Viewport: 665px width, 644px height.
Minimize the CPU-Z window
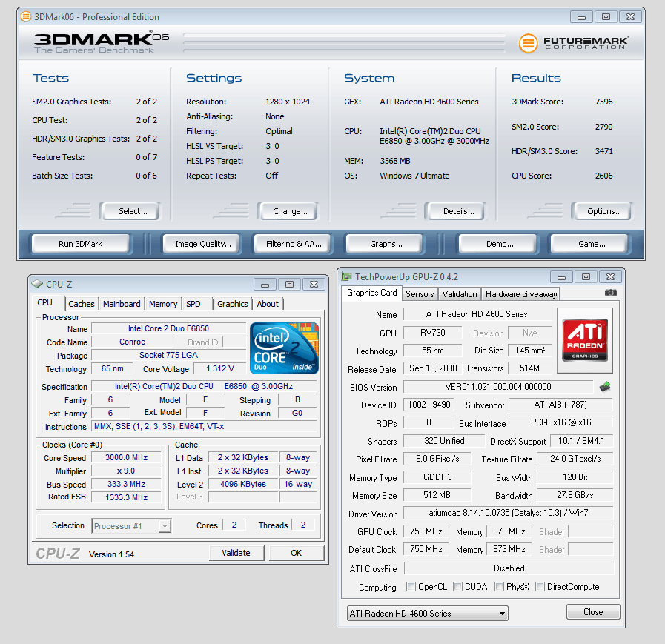[x=265, y=285]
